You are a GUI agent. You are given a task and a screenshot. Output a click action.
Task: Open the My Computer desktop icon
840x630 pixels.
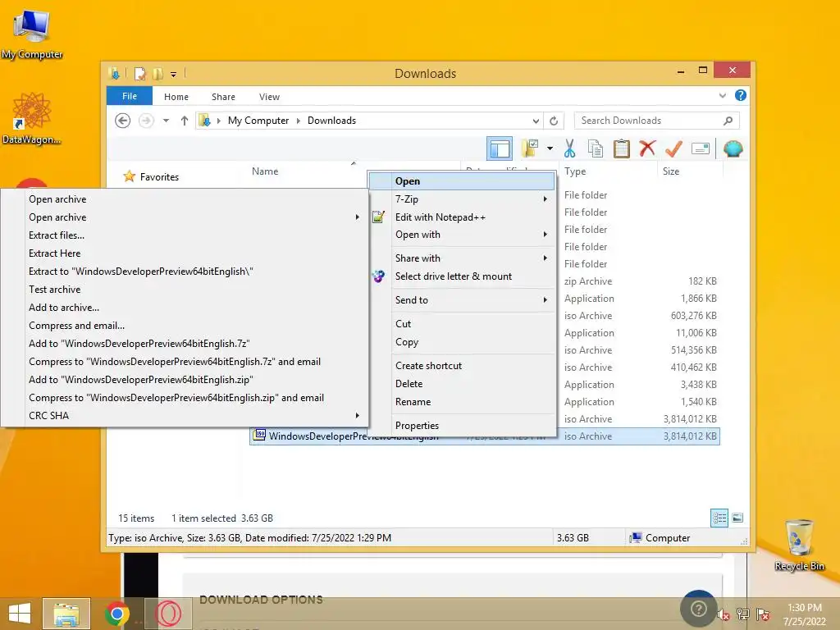32,34
